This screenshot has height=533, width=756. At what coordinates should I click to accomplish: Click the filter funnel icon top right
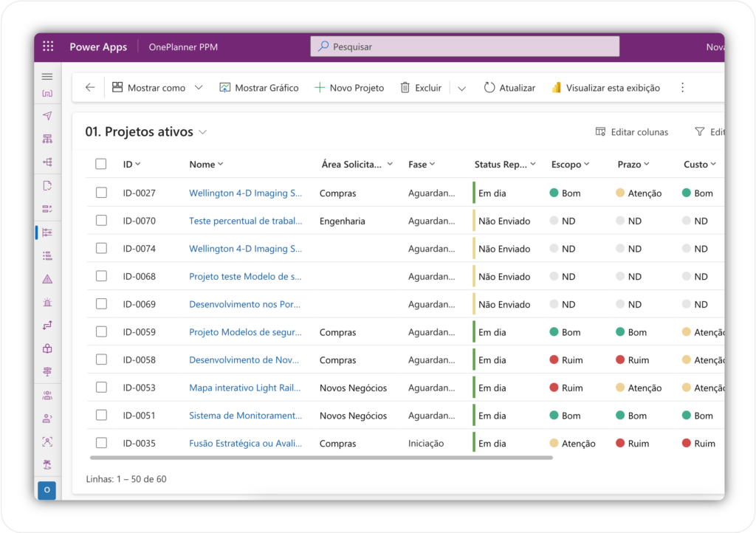(700, 131)
